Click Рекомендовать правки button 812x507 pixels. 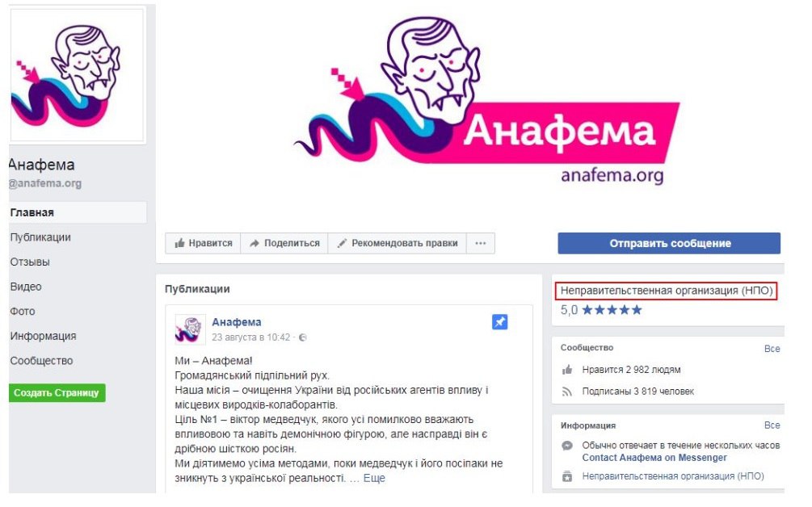tap(398, 243)
